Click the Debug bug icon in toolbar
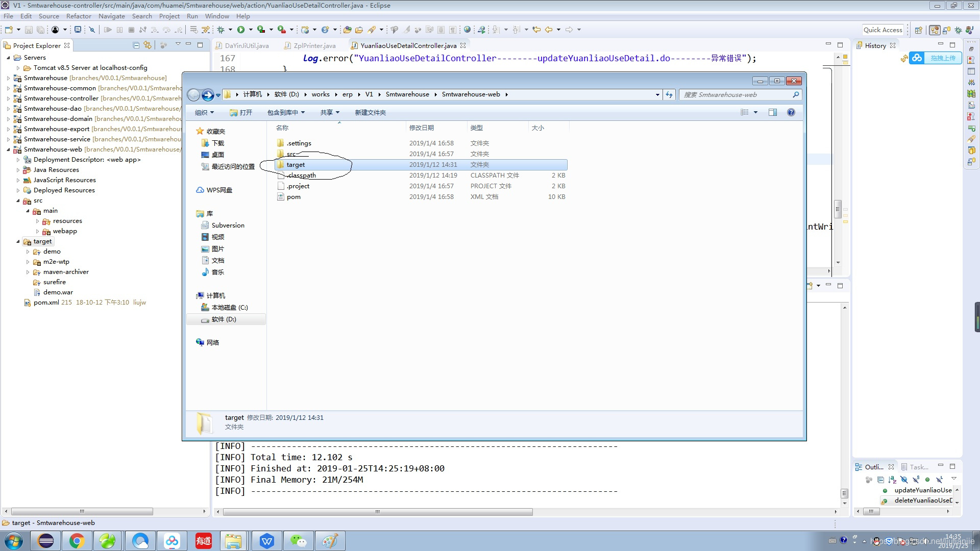Image resolution: width=980 pixels, height=551 pixels. coord(221,30)
